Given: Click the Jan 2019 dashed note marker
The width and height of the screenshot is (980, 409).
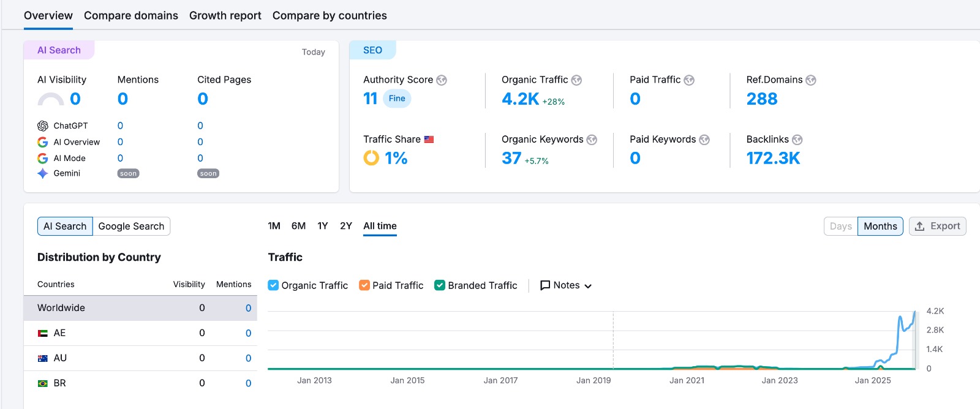Looking at the screenshot, I should point(613,340).
